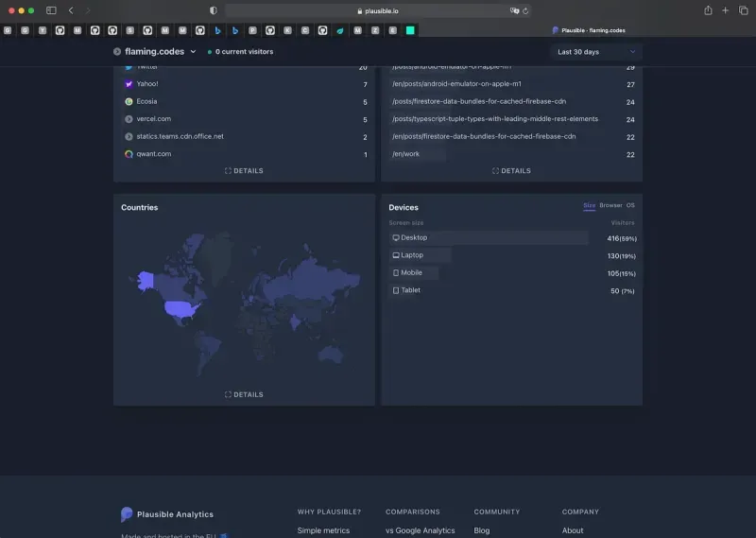Select the /en/work page row

pos(512,154)
